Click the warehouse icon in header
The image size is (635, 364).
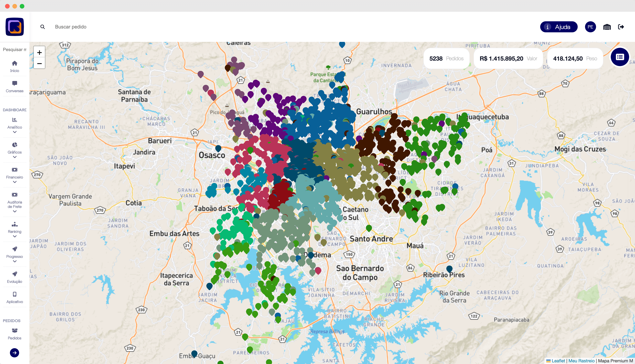click(x=607, y=27)
